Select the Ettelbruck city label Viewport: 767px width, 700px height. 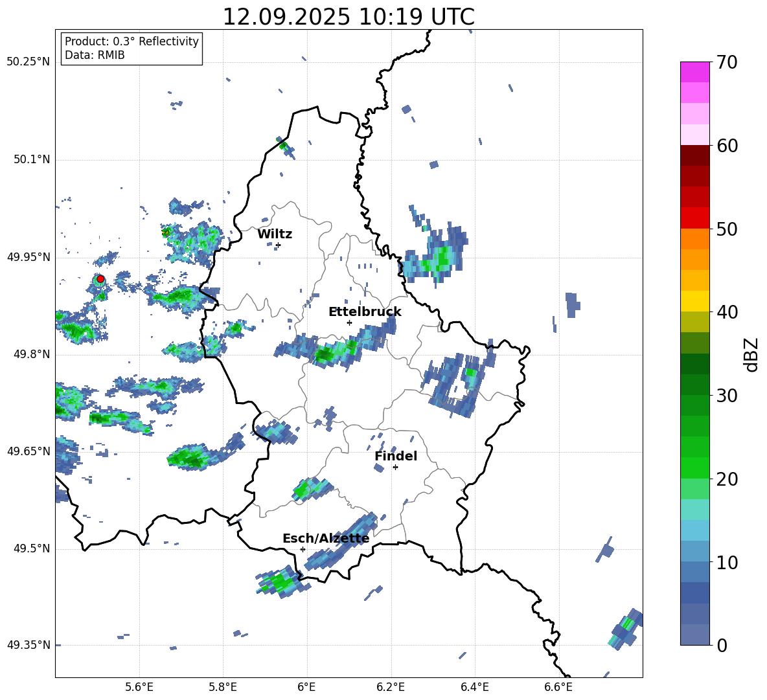[365, 312]
